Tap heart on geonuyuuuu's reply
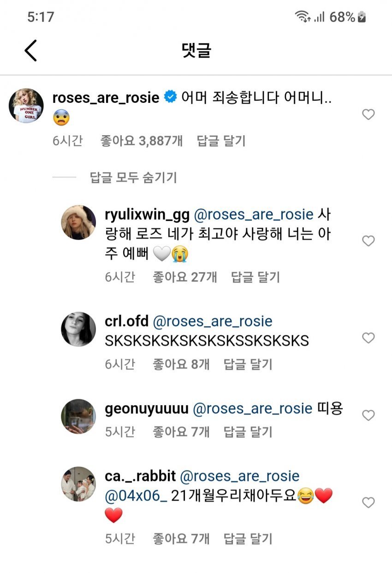This screenshot has width=392, height=573. pos(368,416)
